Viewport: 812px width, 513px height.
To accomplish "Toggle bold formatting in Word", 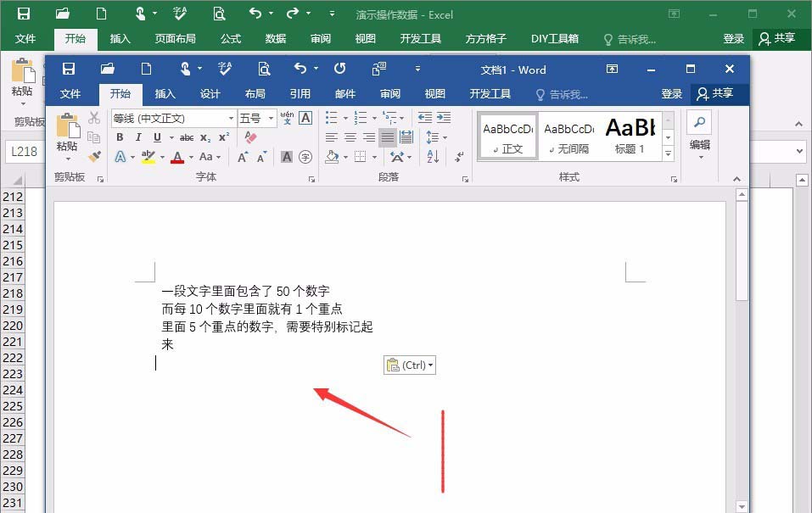I will pos(120,137).
